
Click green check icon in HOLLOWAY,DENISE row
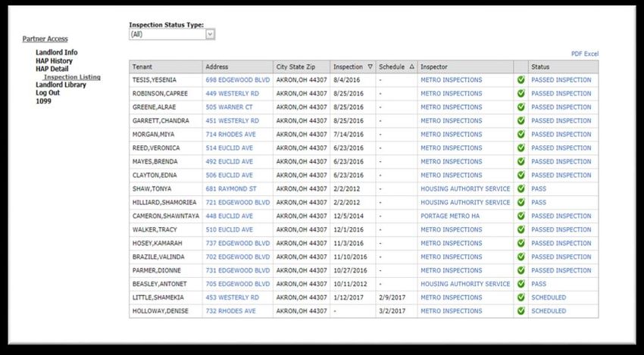point(521,310)
